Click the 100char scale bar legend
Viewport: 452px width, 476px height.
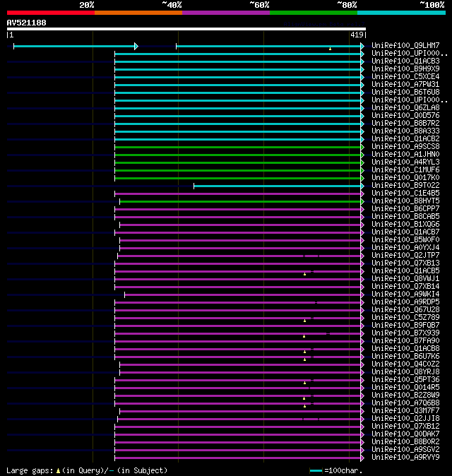(316, 471)
